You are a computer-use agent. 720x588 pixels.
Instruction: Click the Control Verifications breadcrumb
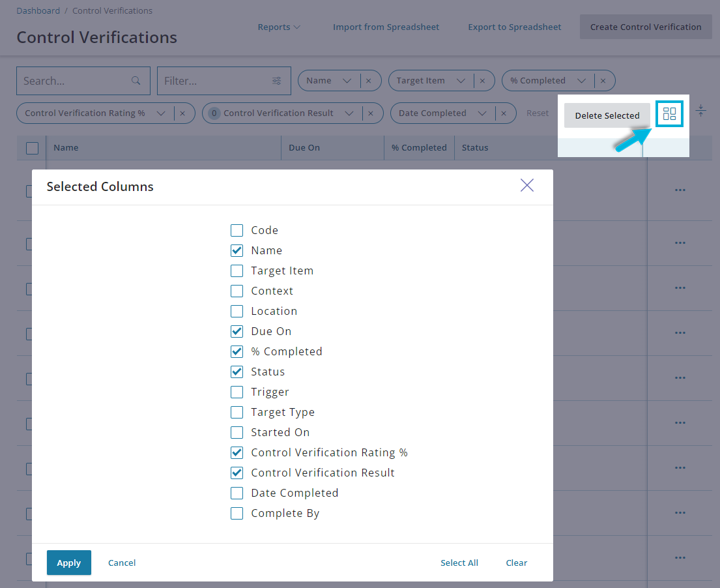coord(112,10)
